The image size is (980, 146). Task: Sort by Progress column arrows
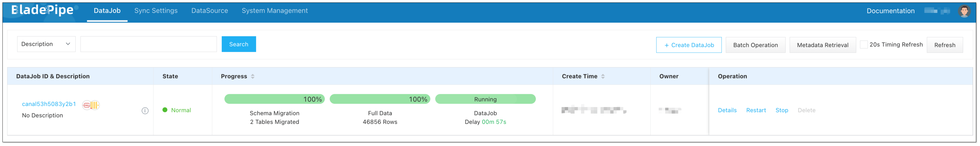(x=253, y=76)
